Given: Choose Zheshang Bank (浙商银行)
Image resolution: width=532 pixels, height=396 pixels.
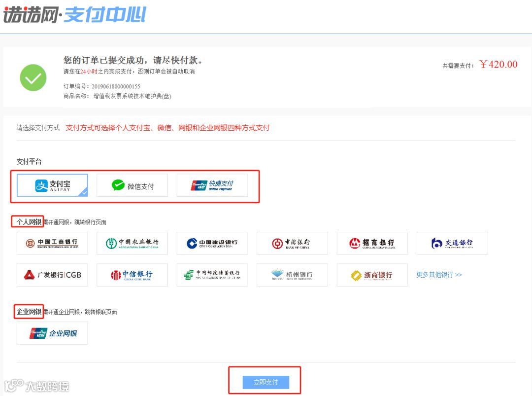Looking at the screenshot, I should tap(372, 275).
